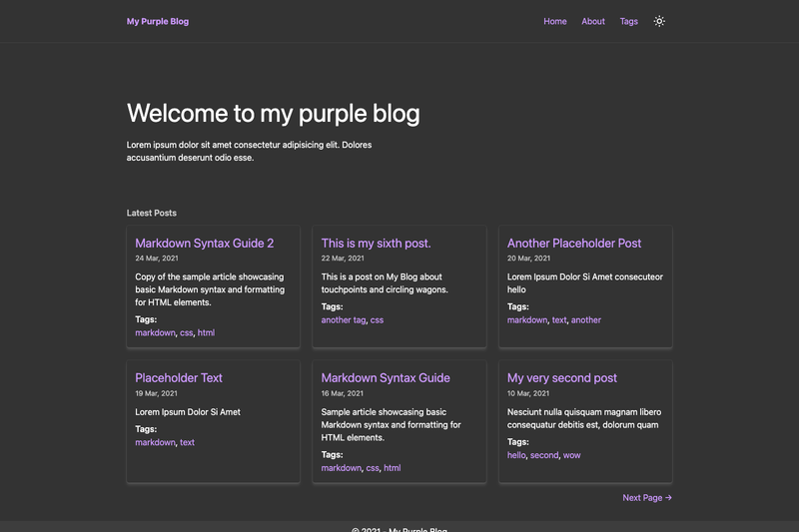Open the 16 Mar Markdown Syntax Guide post
The width and height of the screenshot is (799, 532).
[386, 377]
